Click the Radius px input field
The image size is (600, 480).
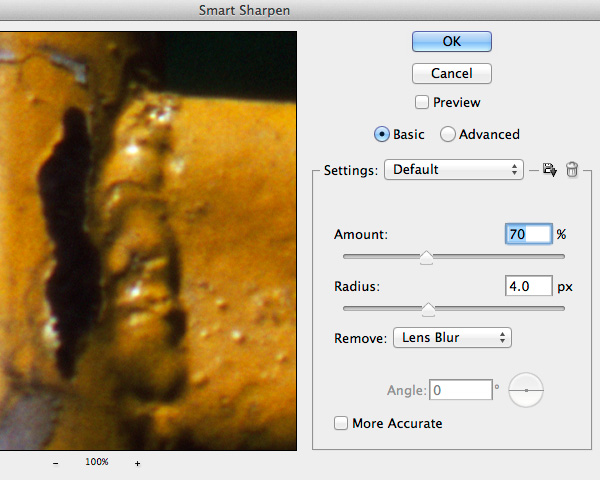[x=528, y=286]
